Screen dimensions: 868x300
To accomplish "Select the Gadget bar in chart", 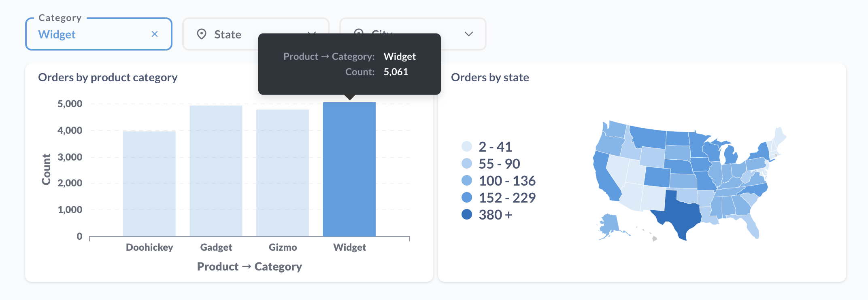I will [x=216, y=171].
